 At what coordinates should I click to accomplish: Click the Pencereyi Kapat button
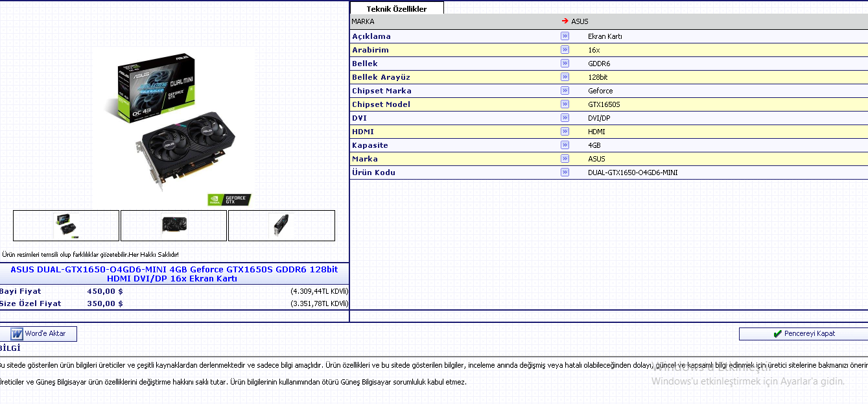point(803,333)
